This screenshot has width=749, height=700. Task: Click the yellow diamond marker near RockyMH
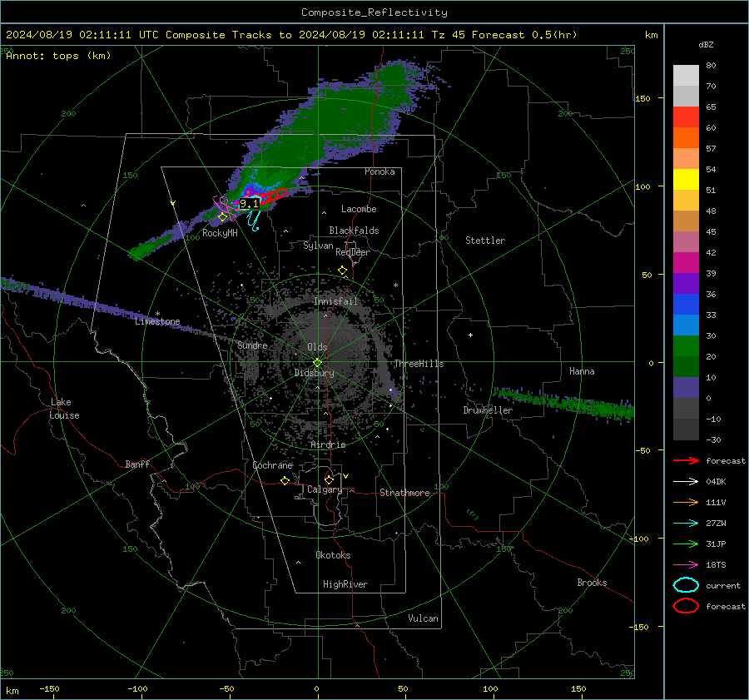coord(222,217)
